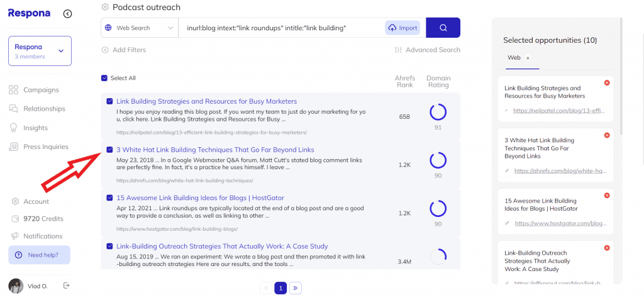Click the Ahrefs rank value 3.4M
The height and width of the screenshot is (300, 644).
pyautogui.click(x=404, y=262)
